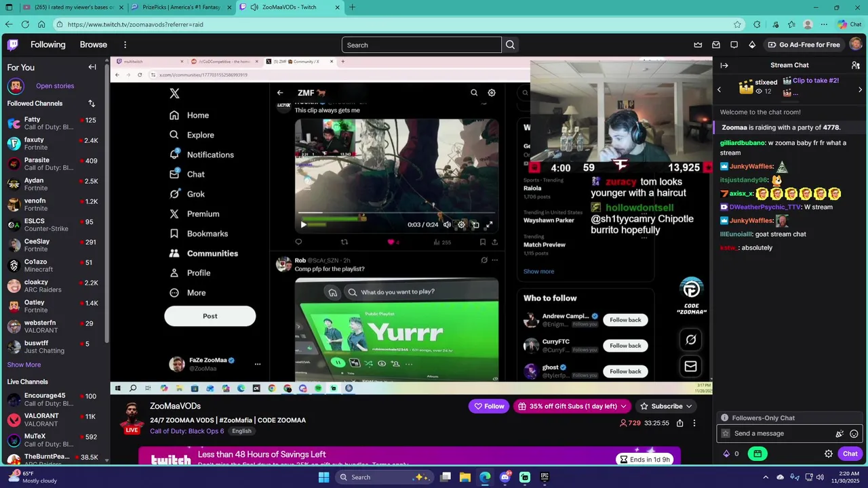Image resolution: width=868 pixels, height=488 pixels.
Task: Open browser extensions puzzle icon
Action: 757,24
